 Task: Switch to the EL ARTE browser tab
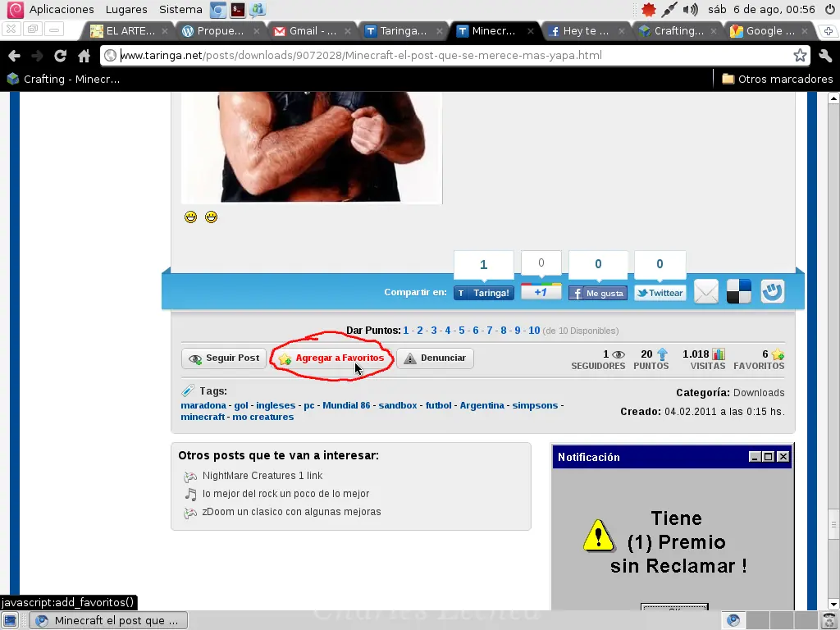click(129, 31)
